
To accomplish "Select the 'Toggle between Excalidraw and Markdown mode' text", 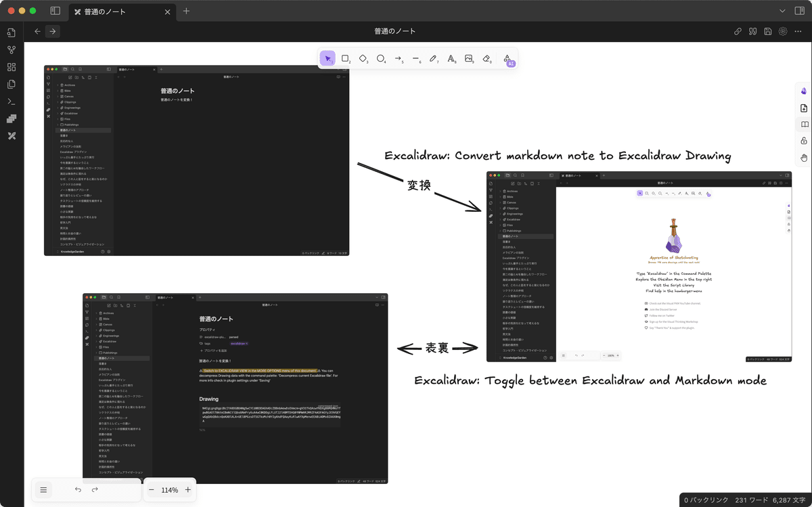I will pos(590,380).
